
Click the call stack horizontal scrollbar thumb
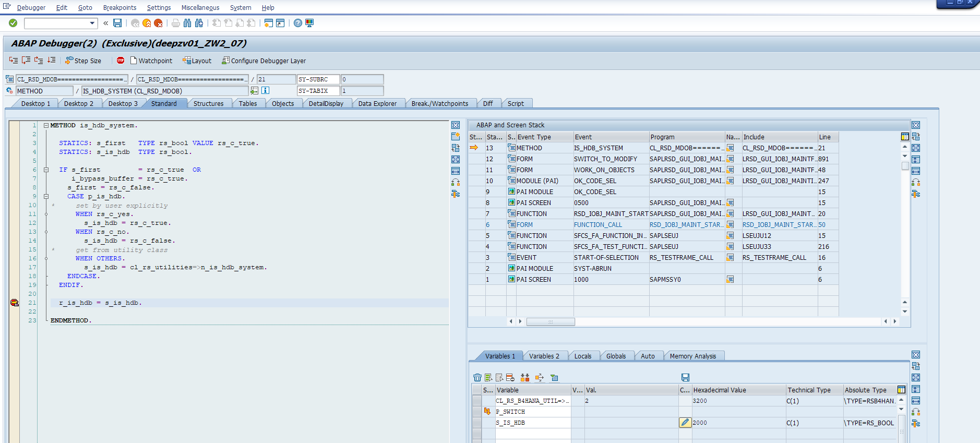coord(550,321)
